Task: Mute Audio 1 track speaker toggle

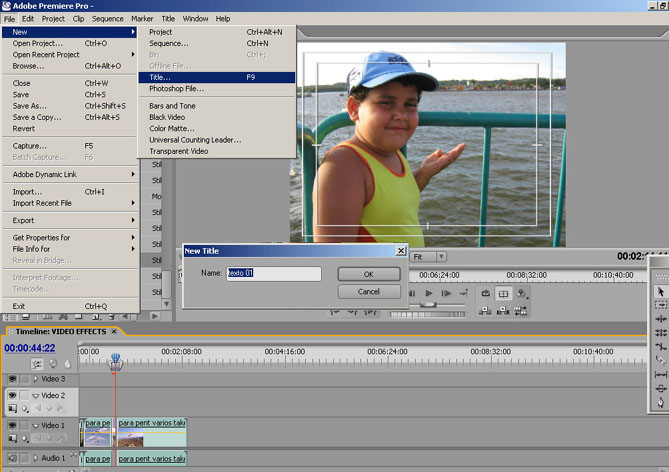Action: (x=12, y=458)
